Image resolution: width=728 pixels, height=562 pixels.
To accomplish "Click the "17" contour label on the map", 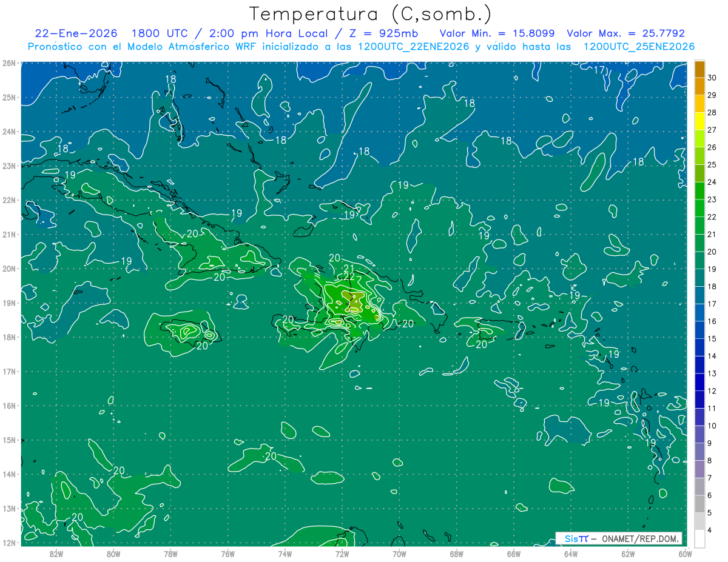I will pyautogui.click(x=599, y=70).
